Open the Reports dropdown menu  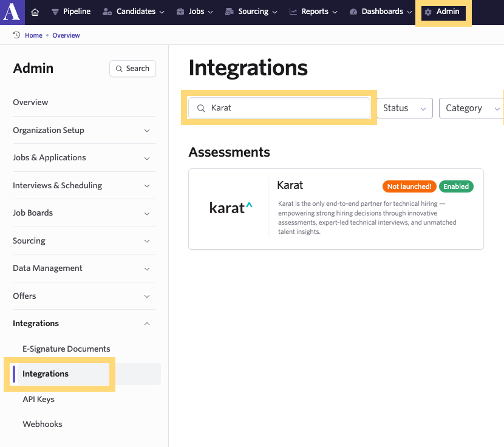[313, 12]
